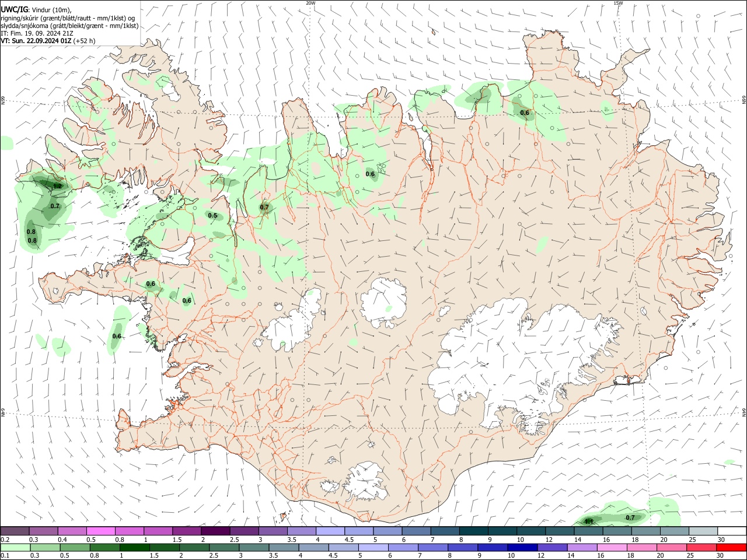Viewport: 747px width, 560px height.
Task: Select the 'slydda/snjókoma (grátt/bleikt/grænt' description line
Action: click(x=69, y=26)
